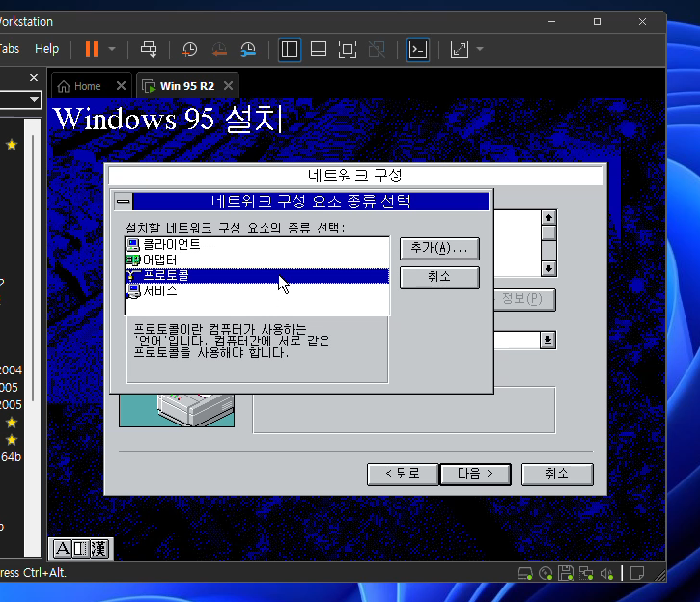
Task: Select 어댑터 in component type list
Action: click(257, 260)
